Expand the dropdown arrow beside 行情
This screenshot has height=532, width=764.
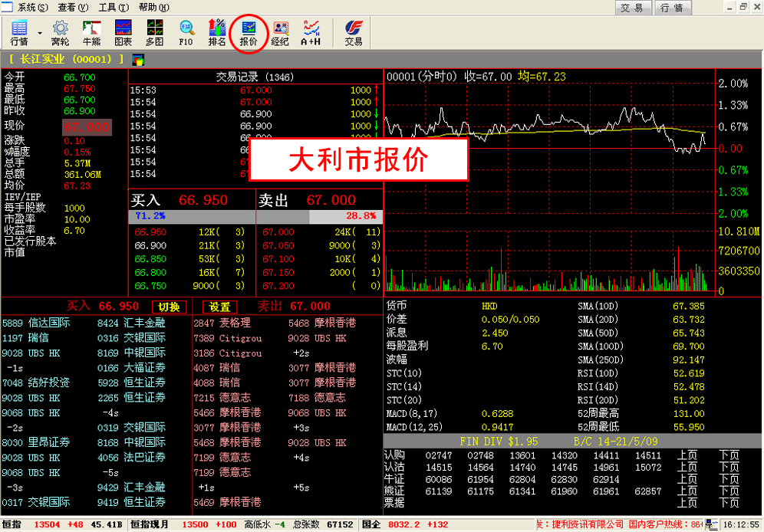tap(40, 33)
